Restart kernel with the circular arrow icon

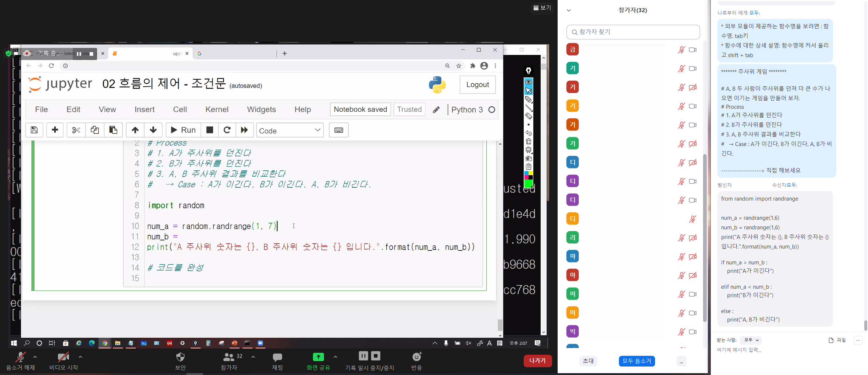[x=227, y=130]
